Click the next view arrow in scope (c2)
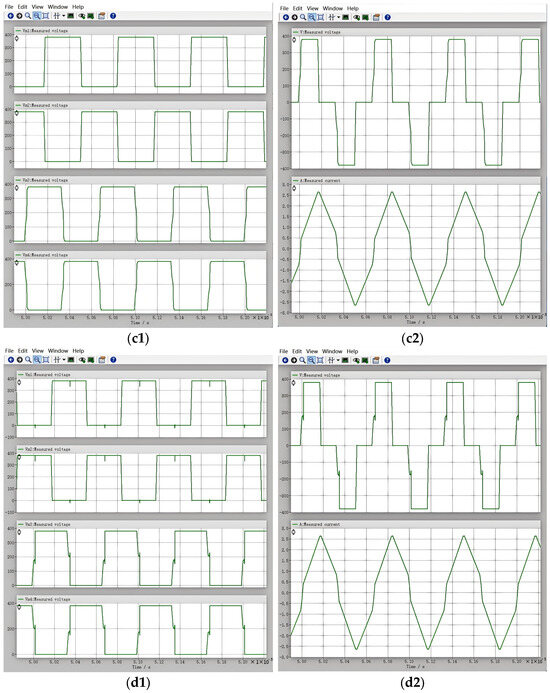The image size is (550, 693). (x=294, y=17)
